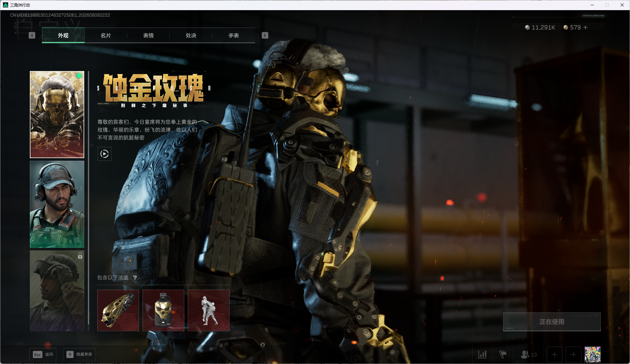Image resolution: width=630 pixels, height=364 pixels.
Task: View the gold skull charm coating
Action: click(x=164, y=310)
